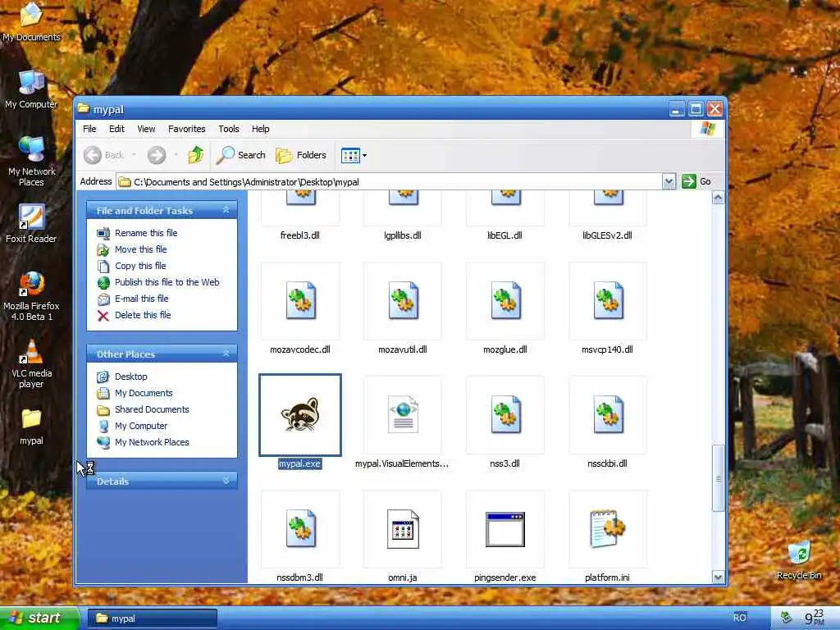
Task: Collapse the File and Folder Tasks panel
Action: click(226, 210)
